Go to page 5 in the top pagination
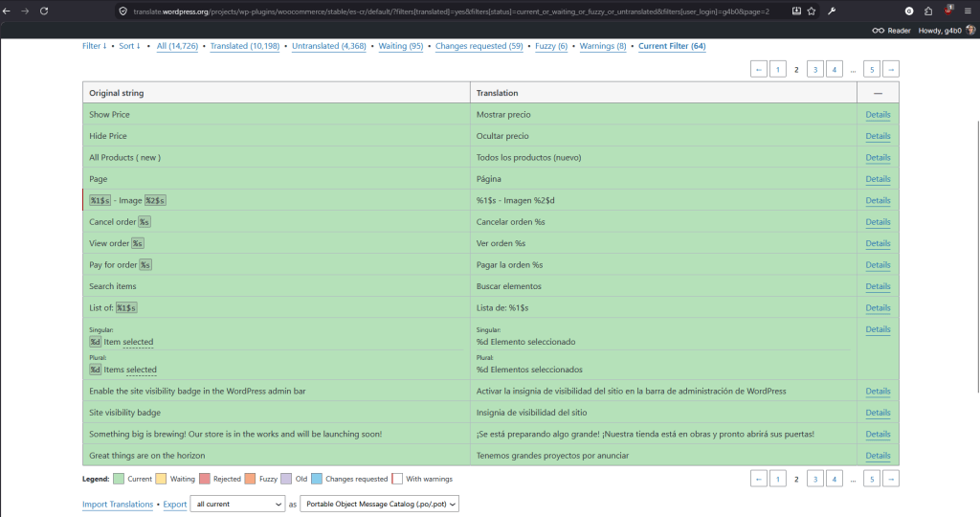The height and width of the screenshot is (517, 980). click(872, 69)
